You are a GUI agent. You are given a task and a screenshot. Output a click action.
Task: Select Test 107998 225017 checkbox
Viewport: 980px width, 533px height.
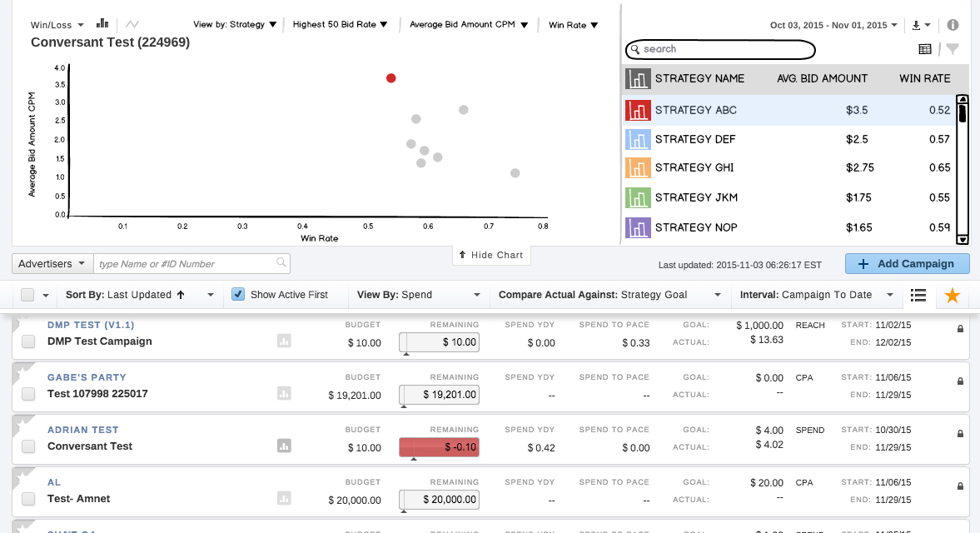(28, 394)
